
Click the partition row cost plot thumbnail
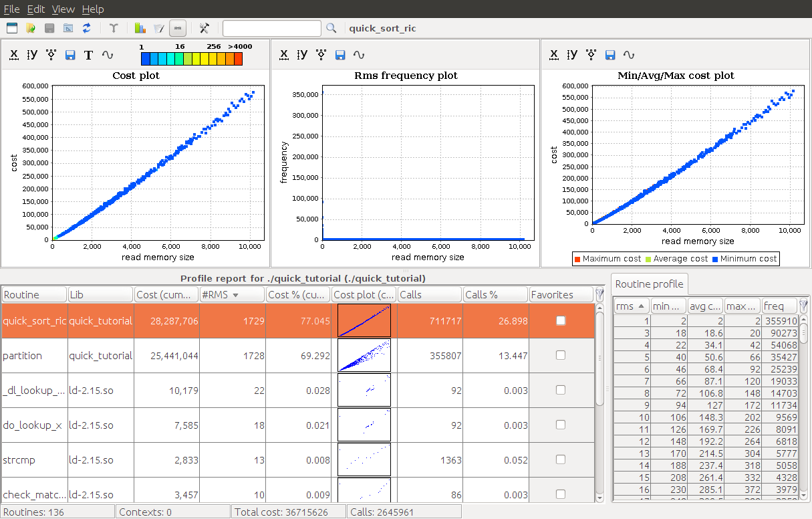364,355
